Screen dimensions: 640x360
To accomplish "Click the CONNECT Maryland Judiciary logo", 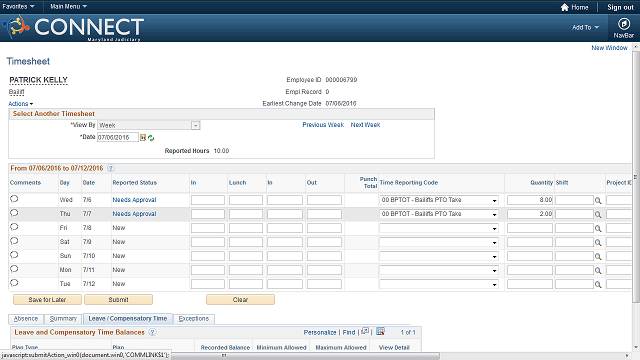I will point(73,28).
